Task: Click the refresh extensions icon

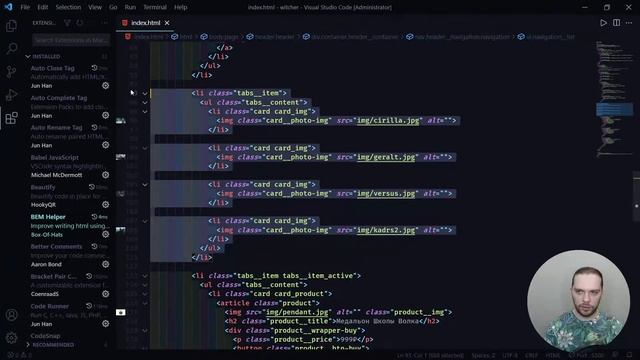Action: (80, 23)
